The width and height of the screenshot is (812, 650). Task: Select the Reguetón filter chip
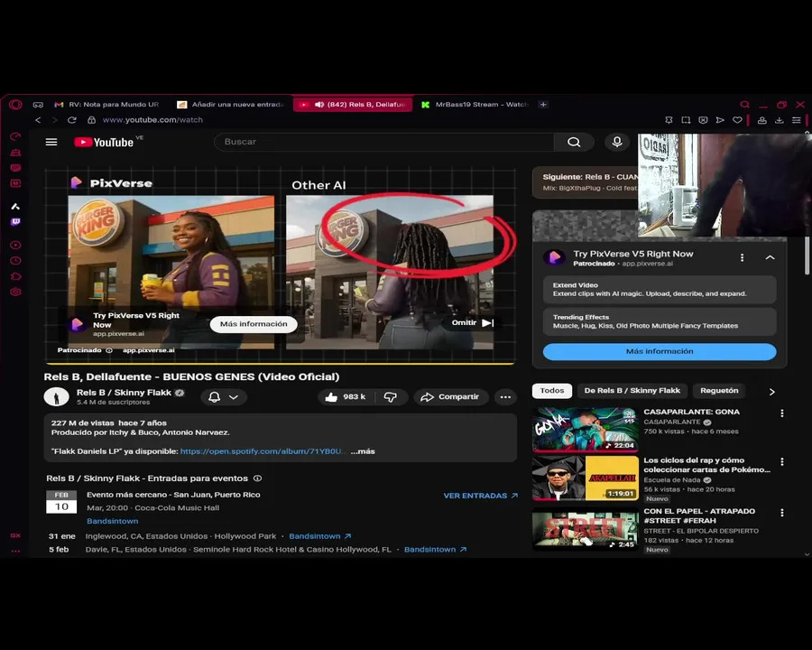pos(719,390)
